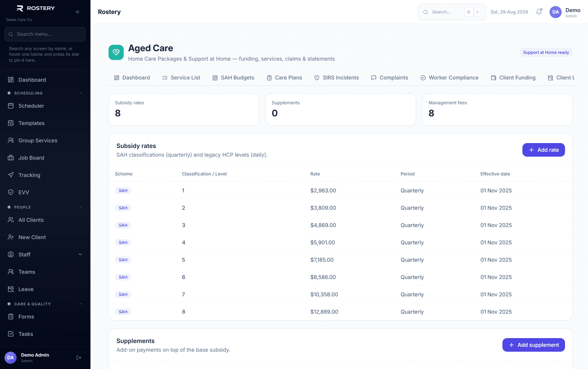This screenshot has height=369, width=588.
Task: Click the Rostery logo in the sidebar
Action: (x=36, y=8)
